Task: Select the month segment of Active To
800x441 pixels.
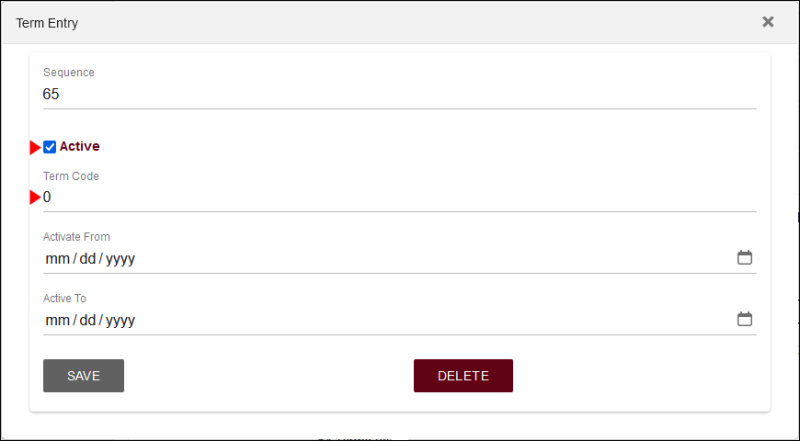Action: [56, 321]
